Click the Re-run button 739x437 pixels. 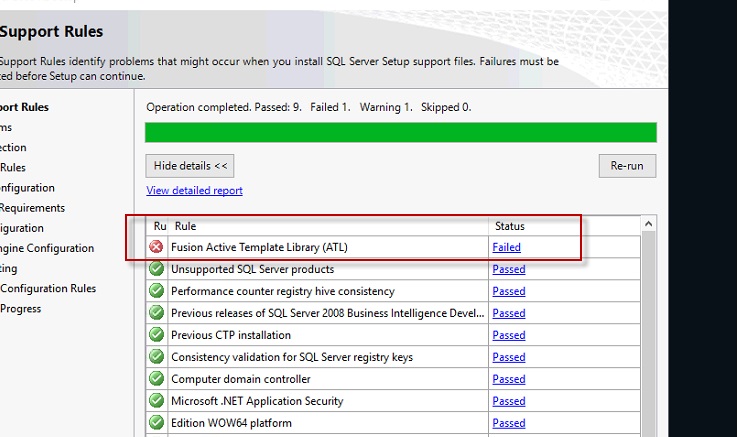tap(627, 166)
